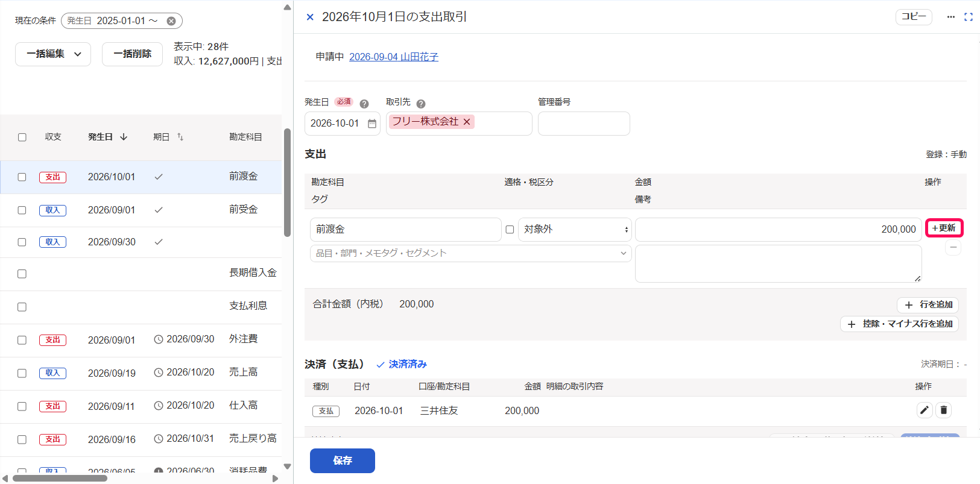Click the horizontal scrollbar thumb of the list
The width and height of the screenshot is (980, 484).
tap(60, 479)
